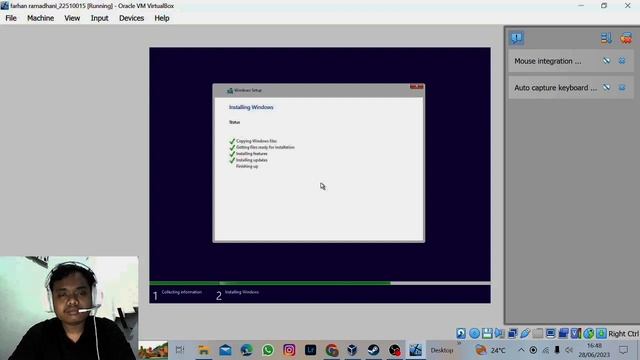Click the recording status icon
Image resolution: width=640 pixels, height=360 pixels.
[563, 333]
